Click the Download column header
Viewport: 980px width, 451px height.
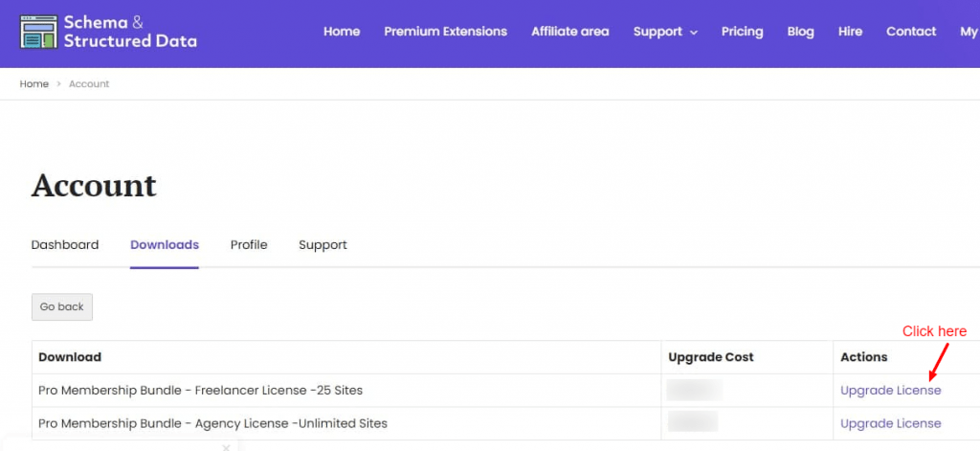coord(70,357)
